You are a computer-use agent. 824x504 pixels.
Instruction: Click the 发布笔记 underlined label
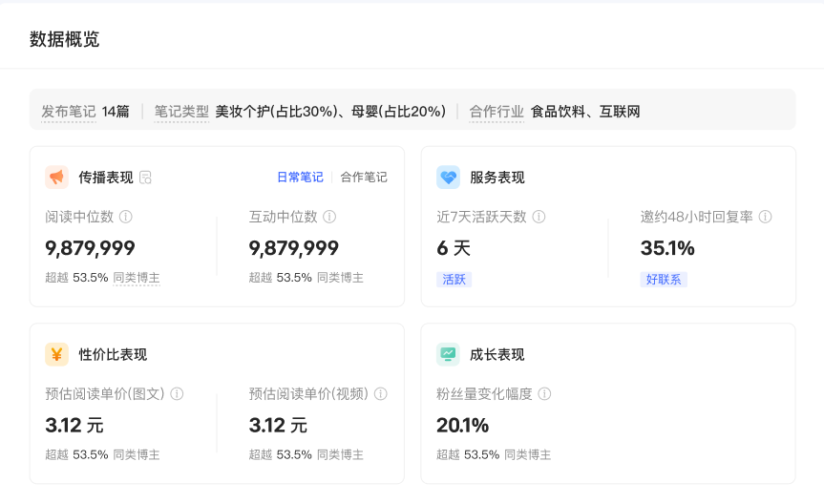coord(69,112)
